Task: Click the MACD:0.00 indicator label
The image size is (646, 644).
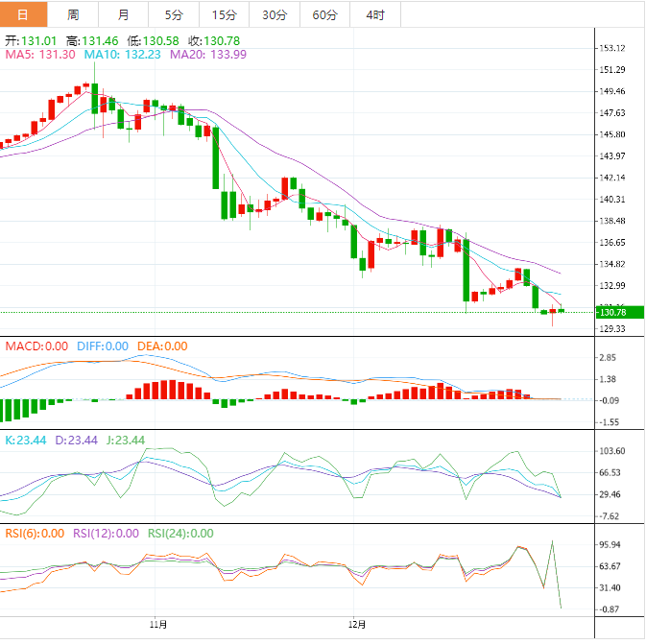Action: tap(36, 346)
